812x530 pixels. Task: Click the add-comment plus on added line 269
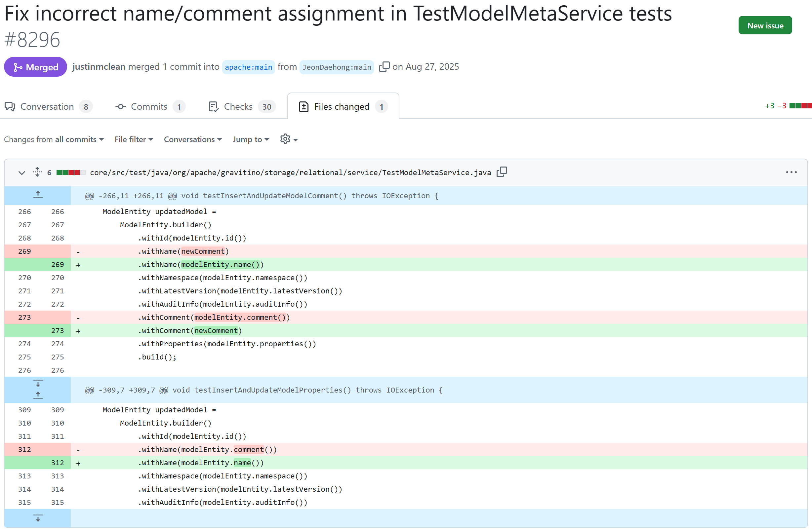pyautogui.click(x=78, y=265)
